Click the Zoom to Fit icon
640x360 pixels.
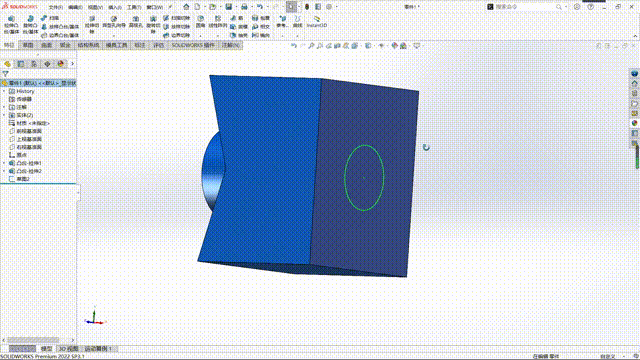click(x=311, y=46)
